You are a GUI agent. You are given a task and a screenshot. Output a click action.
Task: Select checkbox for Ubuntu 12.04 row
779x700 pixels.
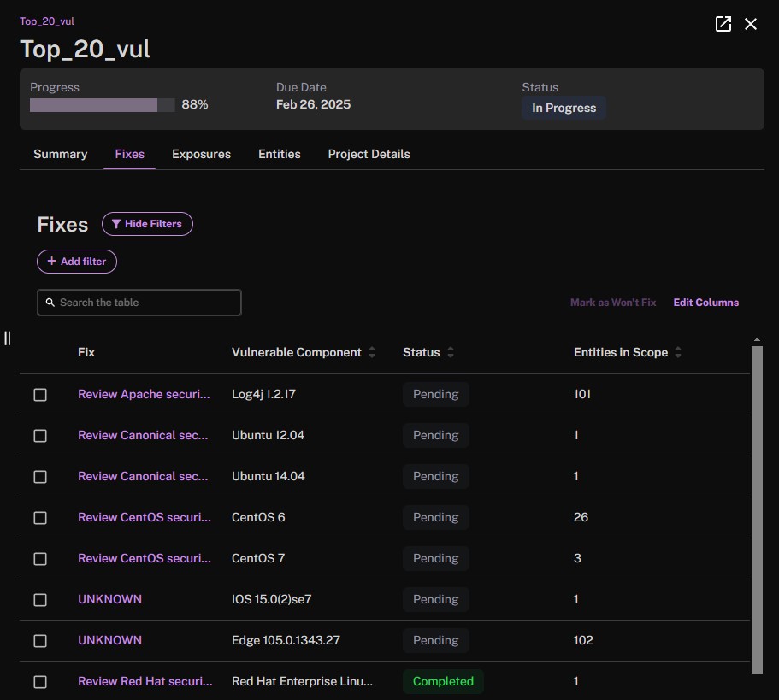[40, 436]
